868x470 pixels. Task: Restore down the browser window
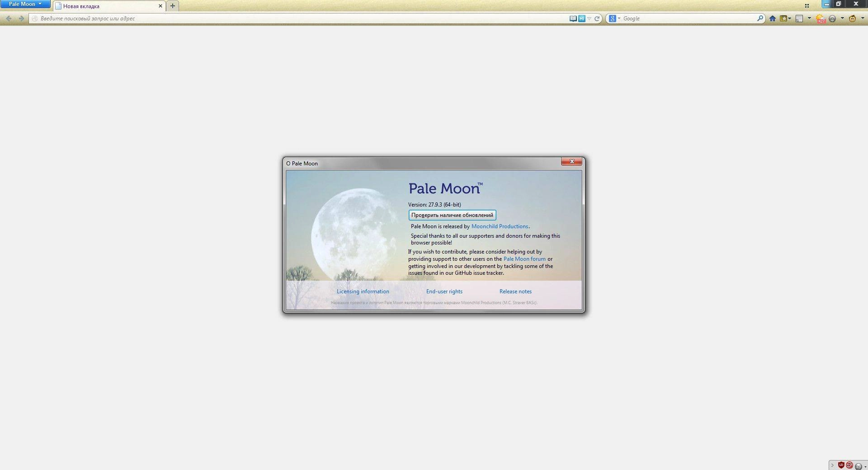(839, 4)
